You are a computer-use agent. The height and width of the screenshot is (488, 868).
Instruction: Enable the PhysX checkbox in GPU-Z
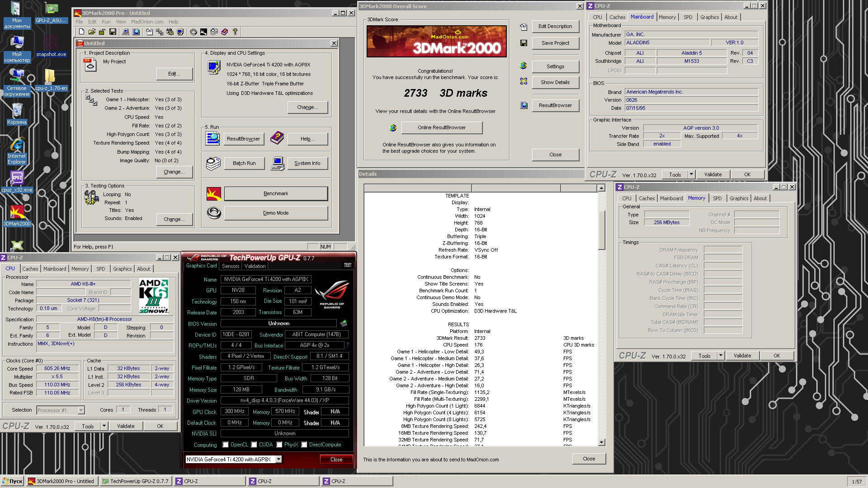coord(279,445)
